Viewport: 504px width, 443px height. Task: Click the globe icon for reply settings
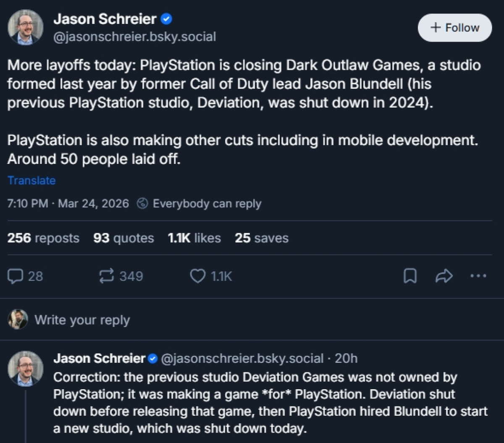[x=143, y=204]
